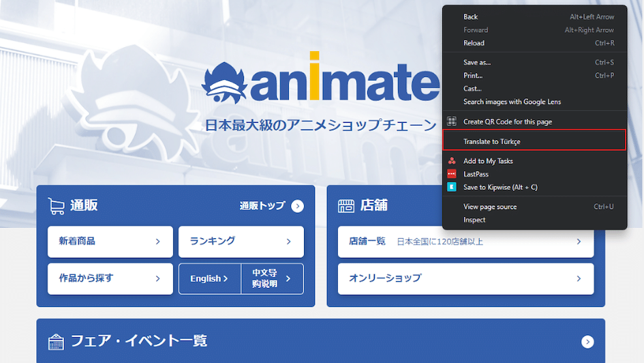This screenshot has height=363, width=644.
Task: Open the 新着商品 button
Action: point(110,242)
